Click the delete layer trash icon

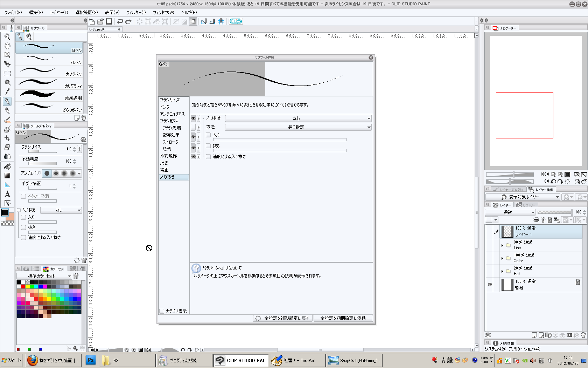pyautogui.click(x=583, y=335)
